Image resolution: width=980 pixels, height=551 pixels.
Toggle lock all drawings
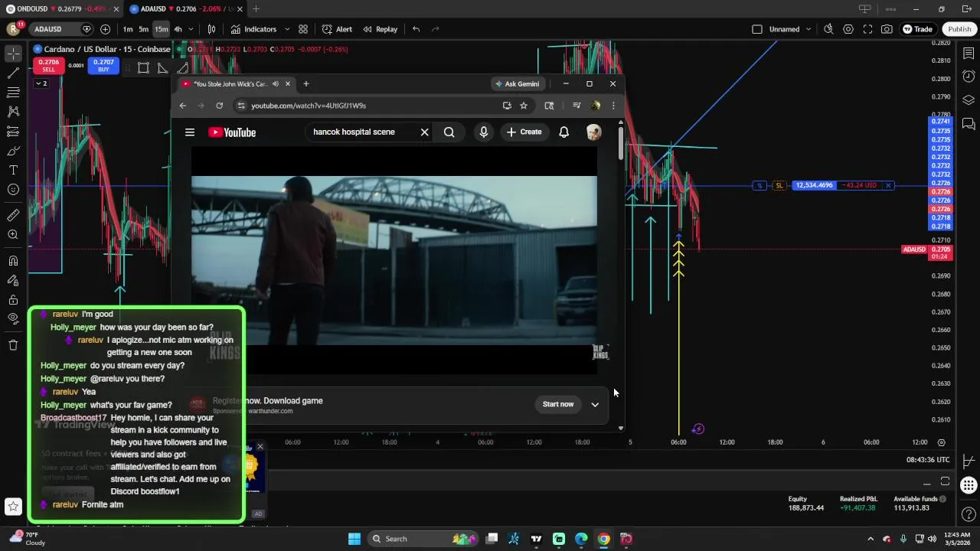click(x=13, y=299)
